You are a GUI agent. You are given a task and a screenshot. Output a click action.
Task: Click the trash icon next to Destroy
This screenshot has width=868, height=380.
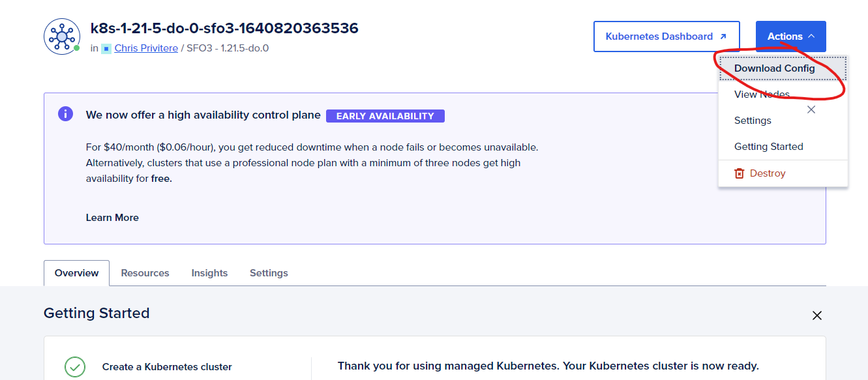pyautogui.click(x=739, y=173)
